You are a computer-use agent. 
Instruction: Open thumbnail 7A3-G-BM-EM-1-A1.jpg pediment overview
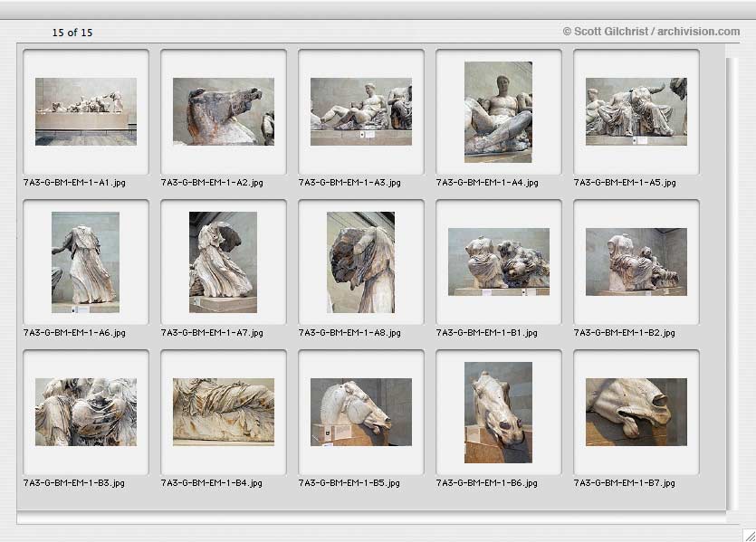(86, 112)
